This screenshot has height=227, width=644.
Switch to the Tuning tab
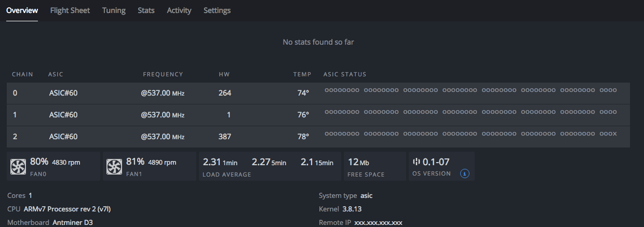tap(114, 10)
